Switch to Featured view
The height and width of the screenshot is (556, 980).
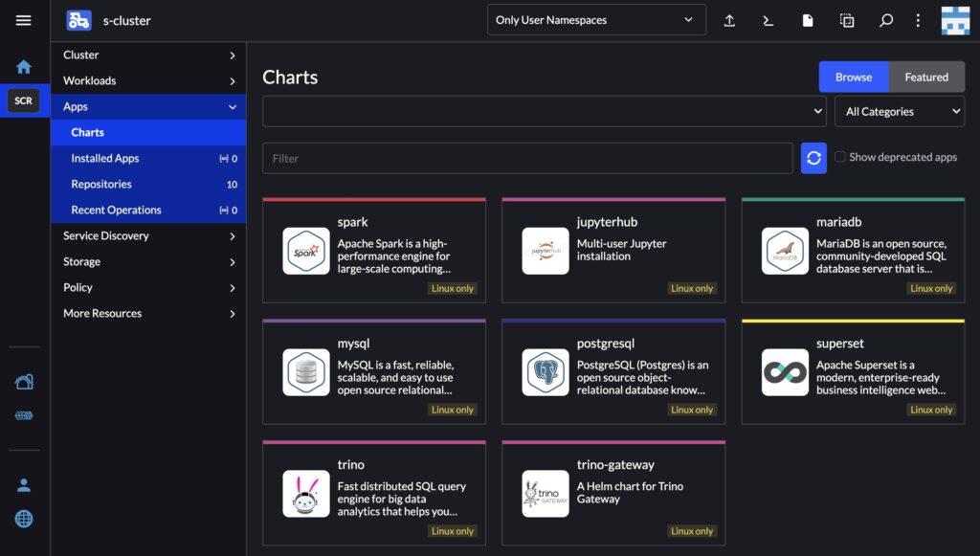[926, 77]
